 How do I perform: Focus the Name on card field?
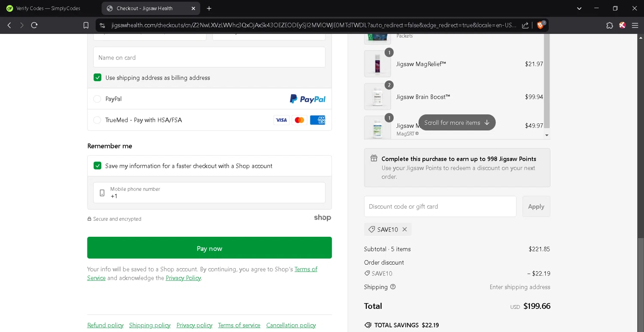[210, 57]
